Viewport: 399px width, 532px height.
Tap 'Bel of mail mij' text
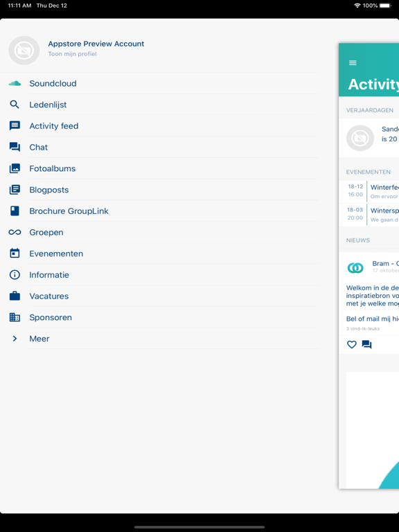372,319
